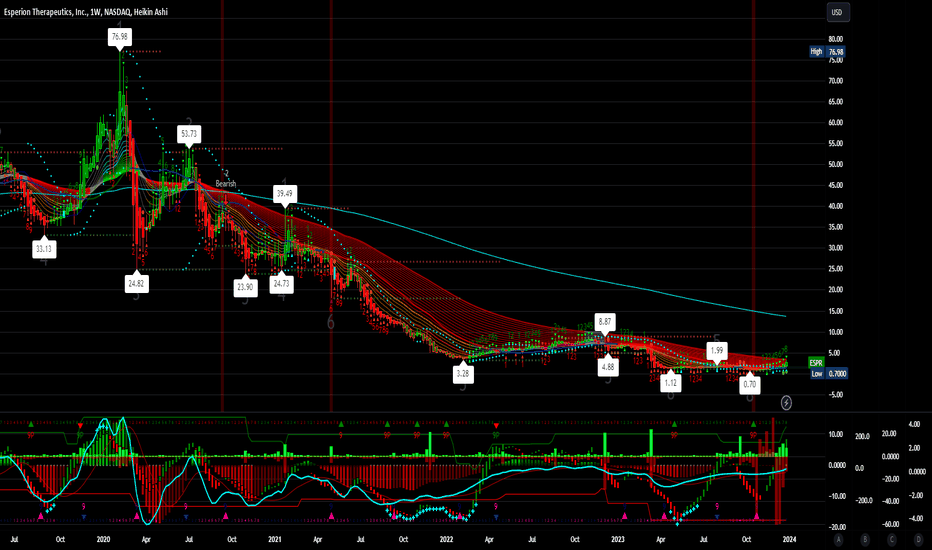Image resolution: width=932 pixels, height=550 pixels.
Task: Click the 80.00 price axis tick
Action: click(x=836, y=39)
